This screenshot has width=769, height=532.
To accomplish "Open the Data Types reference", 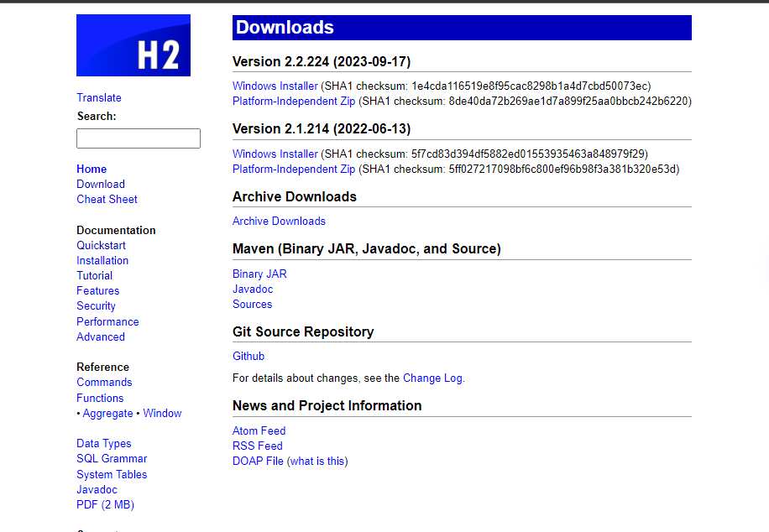I will (104, 444).
